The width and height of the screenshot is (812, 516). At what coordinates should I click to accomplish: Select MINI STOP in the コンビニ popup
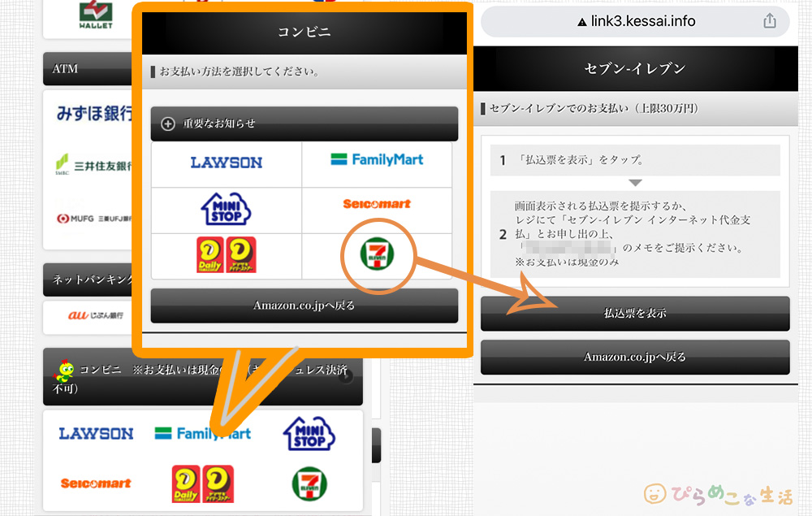(226, 209)
